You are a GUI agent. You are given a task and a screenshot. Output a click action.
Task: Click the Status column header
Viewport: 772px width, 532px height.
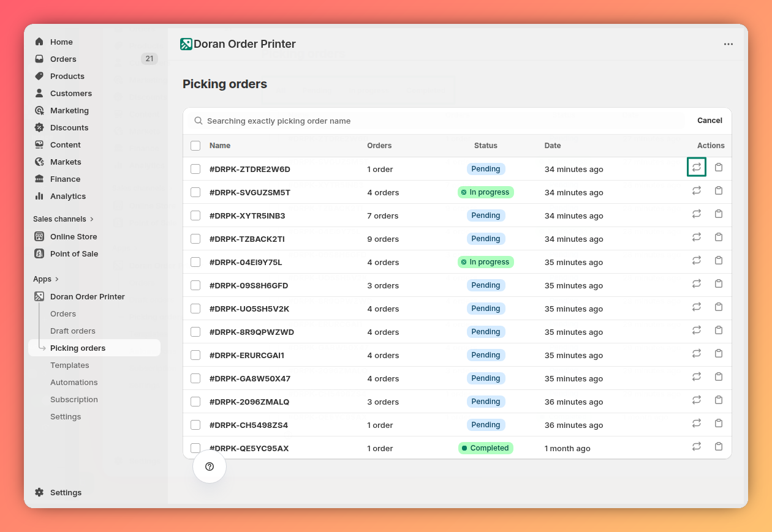tap(486, 146)
